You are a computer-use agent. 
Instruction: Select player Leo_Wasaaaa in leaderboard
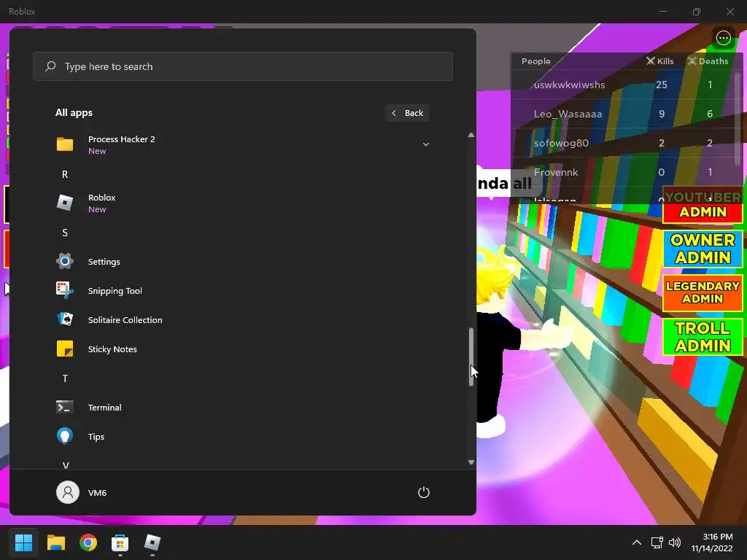(x=568, y=114)
